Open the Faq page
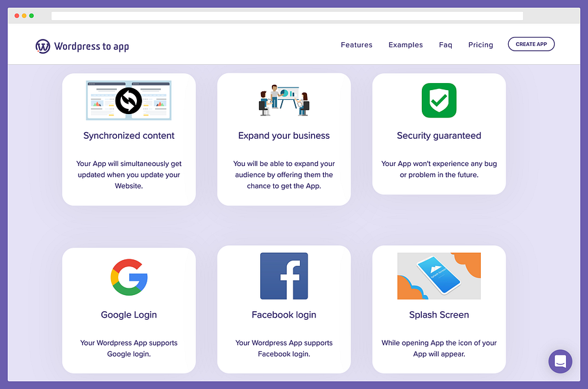The height and width of the screenshot is (389, 588). [445, 45]
